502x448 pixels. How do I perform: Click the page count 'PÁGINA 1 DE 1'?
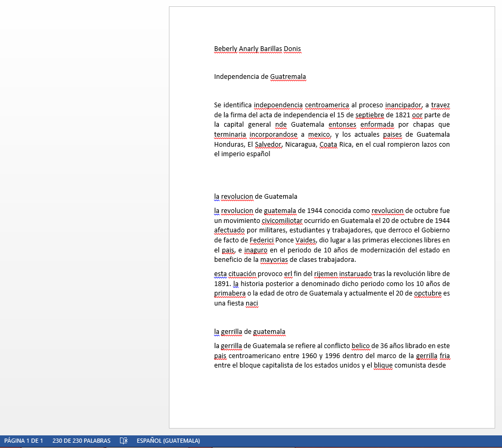point(24,441)
